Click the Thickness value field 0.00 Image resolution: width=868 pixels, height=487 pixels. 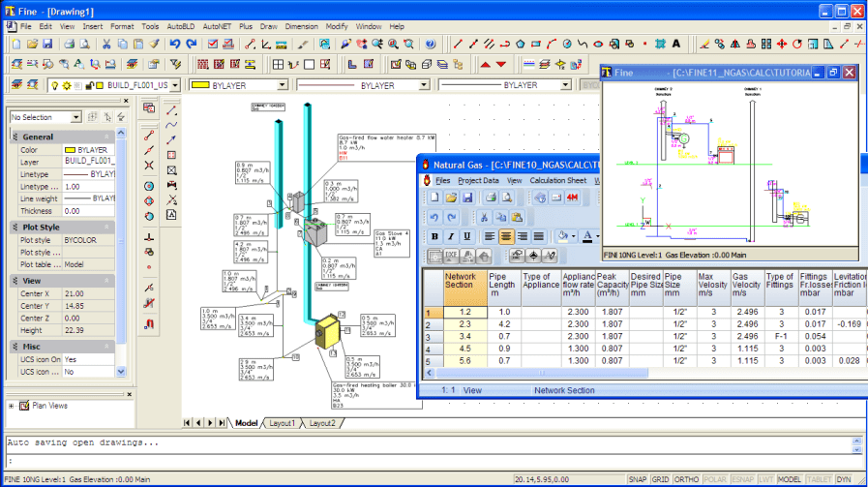(x=89, y=211)
